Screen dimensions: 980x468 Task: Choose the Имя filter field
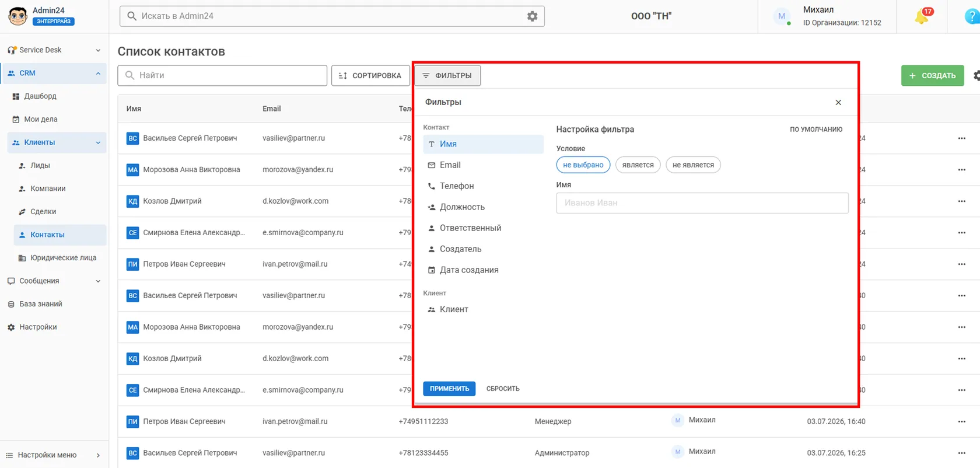pos(483,144)
